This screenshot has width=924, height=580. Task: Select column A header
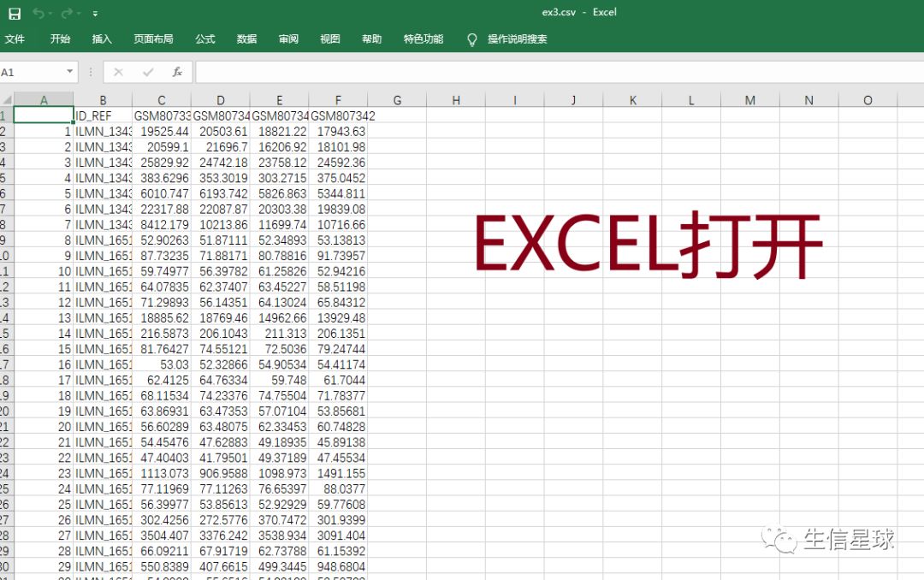(44, 100)
